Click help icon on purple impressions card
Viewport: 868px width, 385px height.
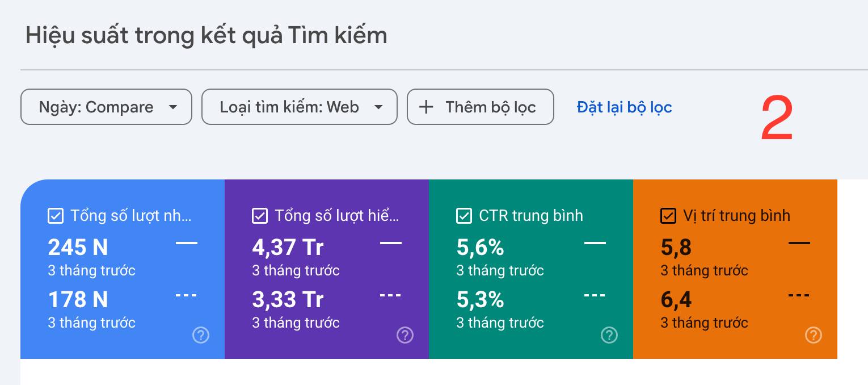pos(405,336)
